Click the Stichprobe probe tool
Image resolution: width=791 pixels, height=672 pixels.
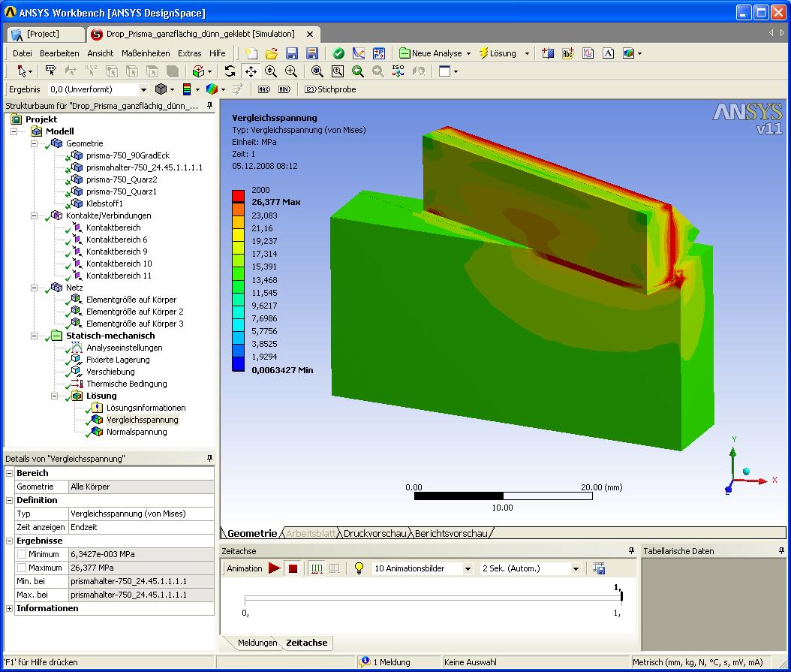coord(330,89)
